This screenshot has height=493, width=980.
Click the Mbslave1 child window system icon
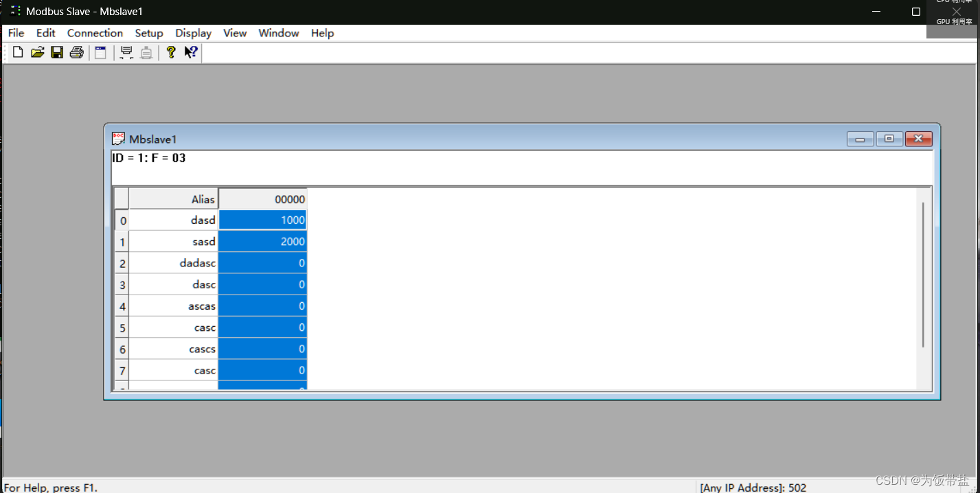pyautogui.click(x=118, y=139)
